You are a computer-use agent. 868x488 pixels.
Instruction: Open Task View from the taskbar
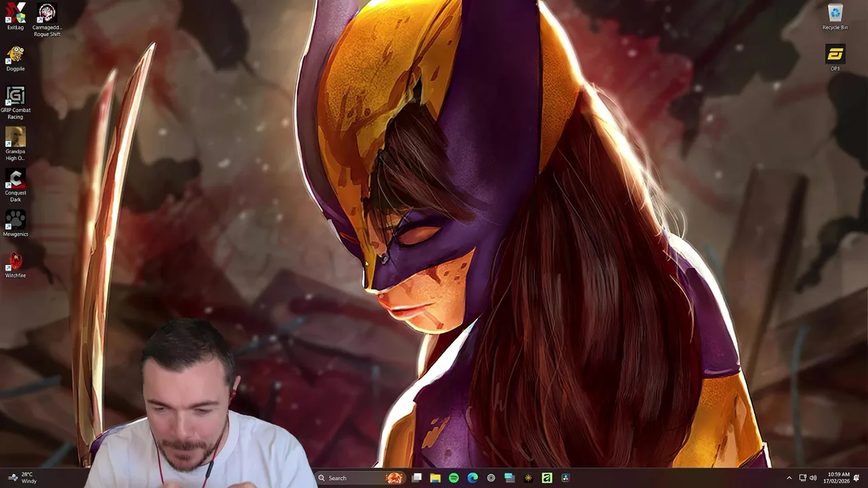(x=417, y=478)
